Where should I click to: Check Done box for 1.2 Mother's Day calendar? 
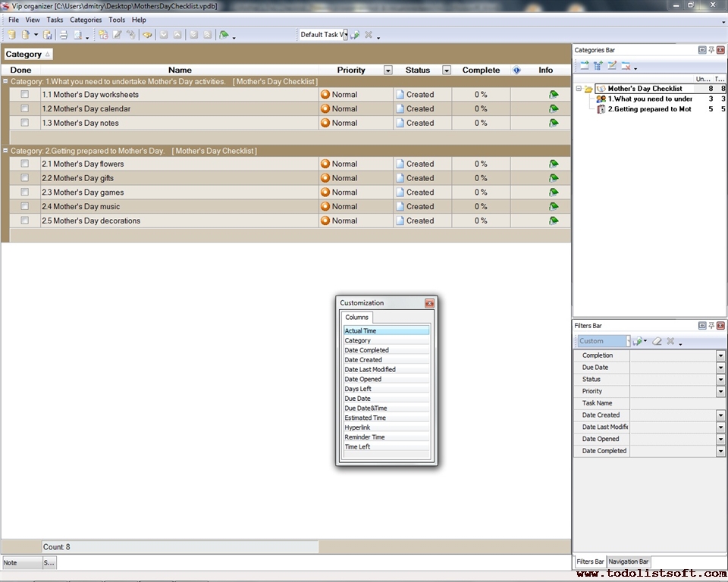tap(25, 108)
